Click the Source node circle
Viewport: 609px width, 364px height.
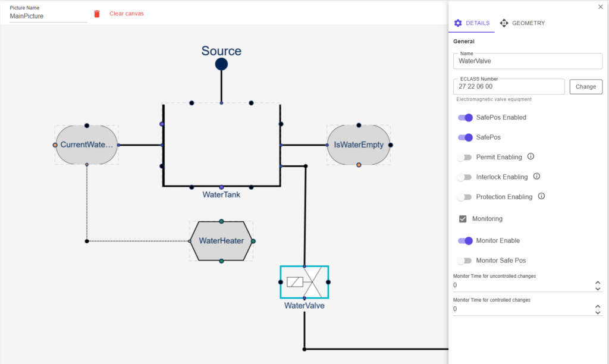(221, 64)
